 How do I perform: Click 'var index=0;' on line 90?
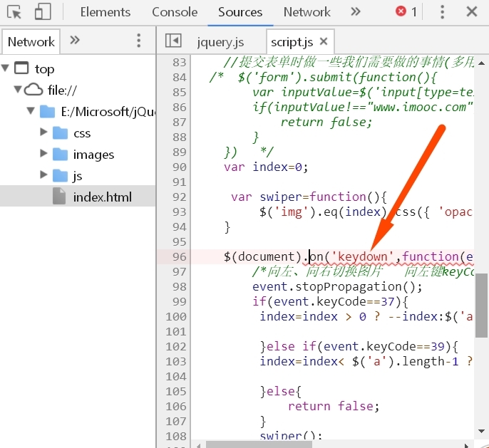click(x=266, y=167)
